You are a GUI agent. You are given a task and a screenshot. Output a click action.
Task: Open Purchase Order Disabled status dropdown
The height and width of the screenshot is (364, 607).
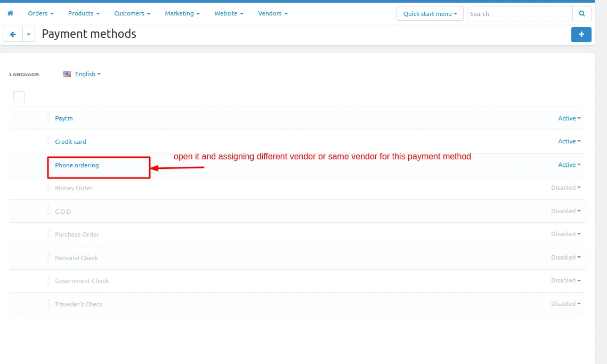pos(565,234)
